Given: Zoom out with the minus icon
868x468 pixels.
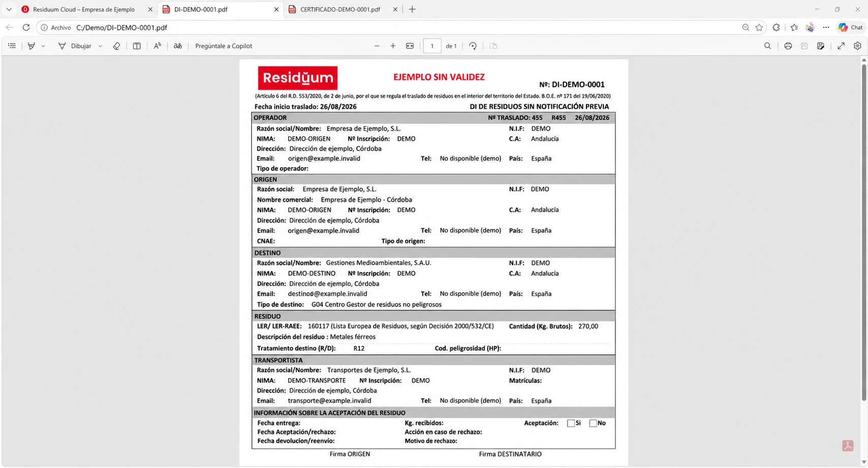Looking at the screenshot, I should 377,46.
